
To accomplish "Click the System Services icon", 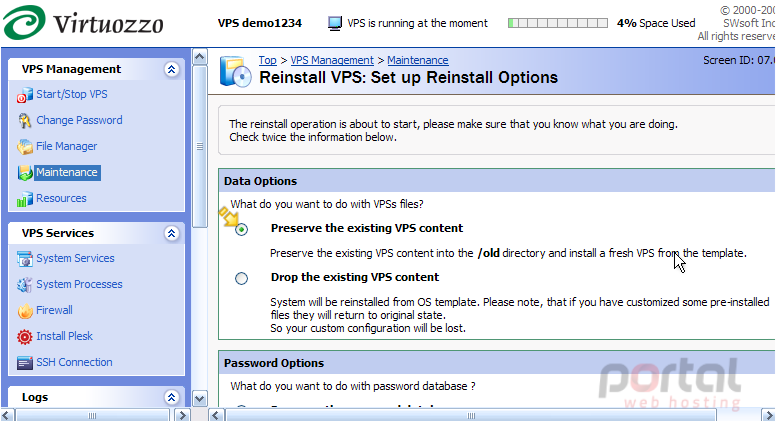I will click(25, 259).
